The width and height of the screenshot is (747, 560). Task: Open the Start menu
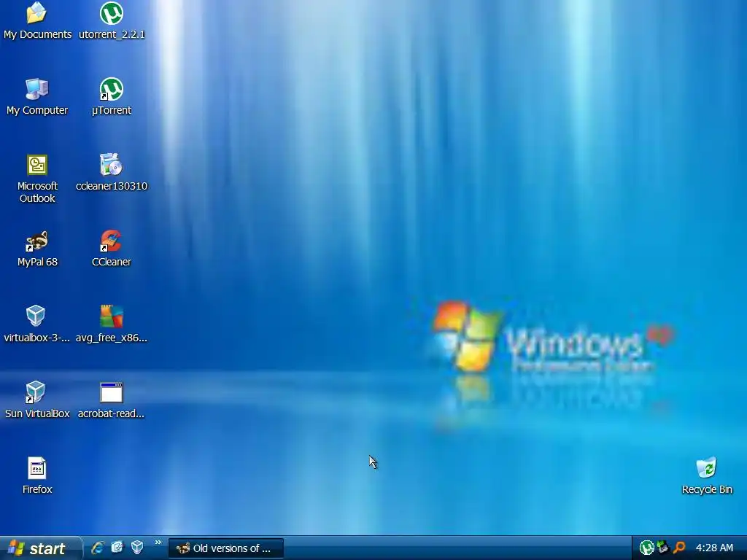click(x=40, y=548)
